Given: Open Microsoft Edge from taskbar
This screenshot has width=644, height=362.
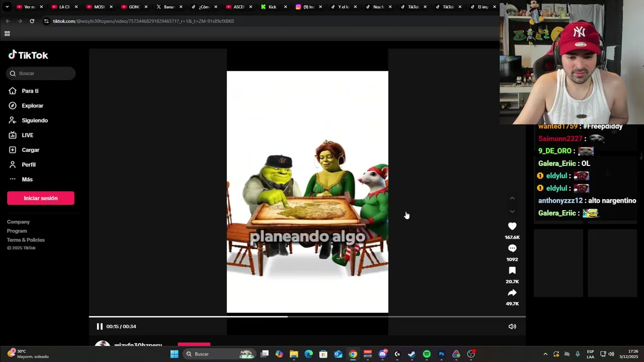Looking at the screenshot, I should (x=308, y=354).
